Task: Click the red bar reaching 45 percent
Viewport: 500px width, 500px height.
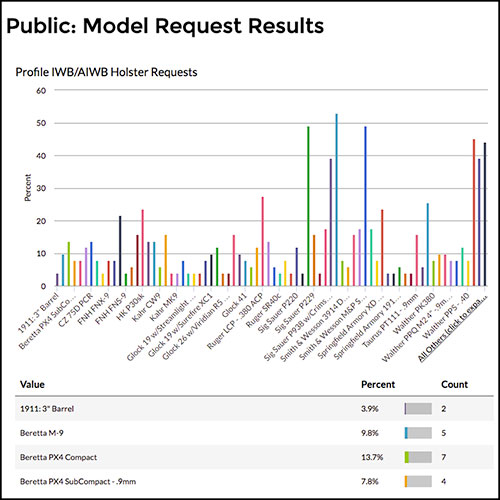Action: click(x=474, y=213)
